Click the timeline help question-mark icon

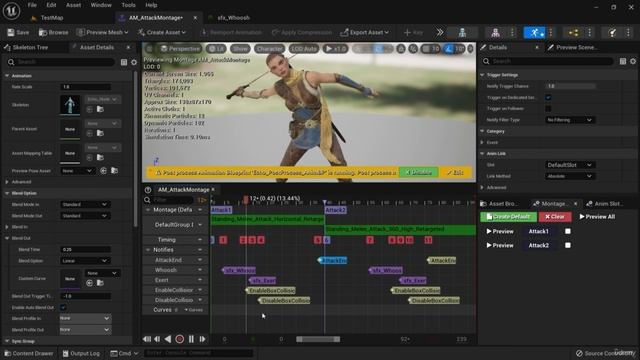point(148,190)
